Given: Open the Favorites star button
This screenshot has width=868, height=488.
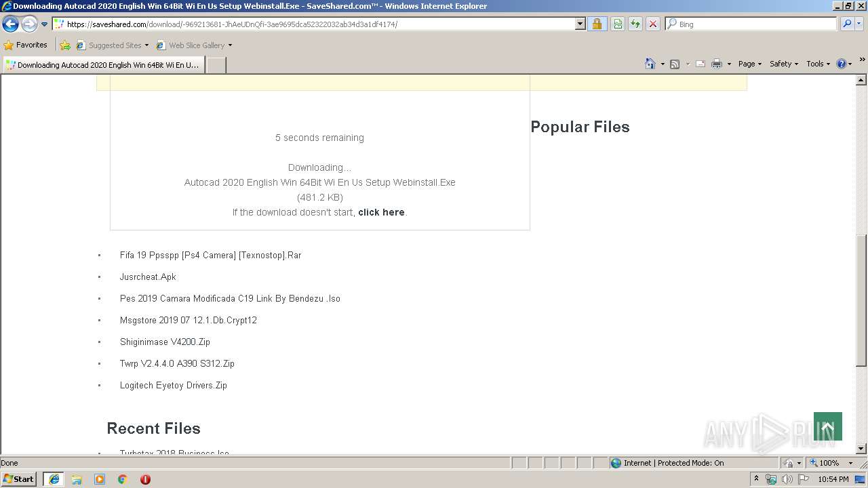Looking at the screenshot, I should (26, 45).
